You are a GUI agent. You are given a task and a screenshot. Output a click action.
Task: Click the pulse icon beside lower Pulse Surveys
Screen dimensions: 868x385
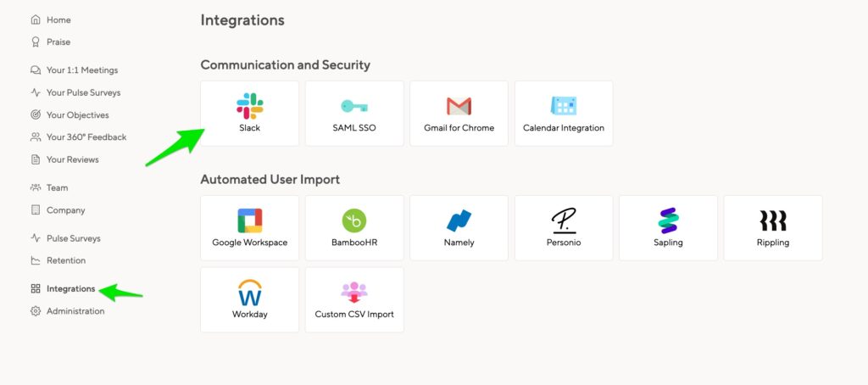pos(36,238)
